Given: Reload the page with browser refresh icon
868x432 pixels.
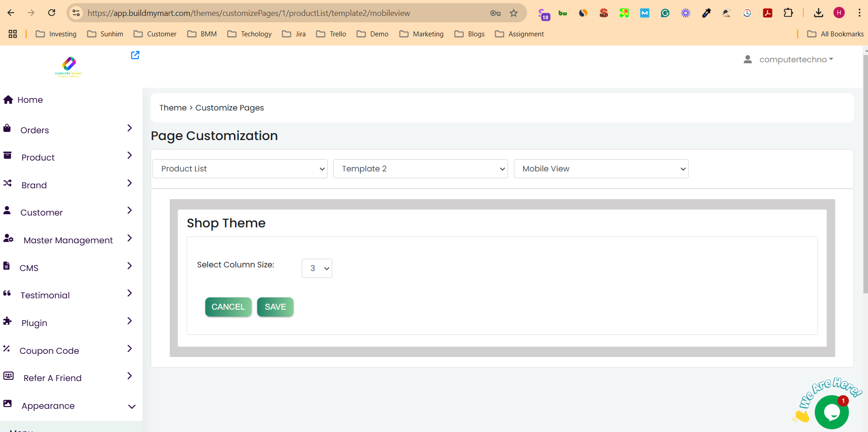Looking at the screenshot, I should pos(52,13).
